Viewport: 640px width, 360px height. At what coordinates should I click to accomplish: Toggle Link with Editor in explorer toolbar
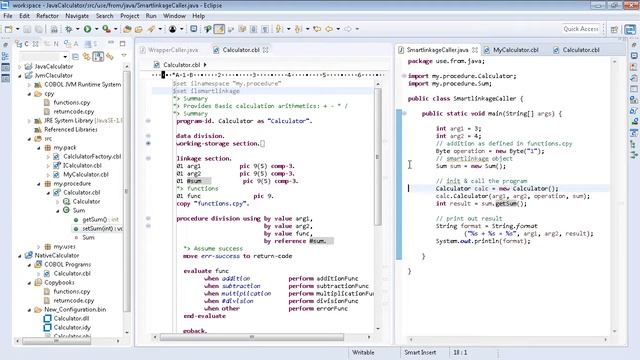(x=87, y=57)
